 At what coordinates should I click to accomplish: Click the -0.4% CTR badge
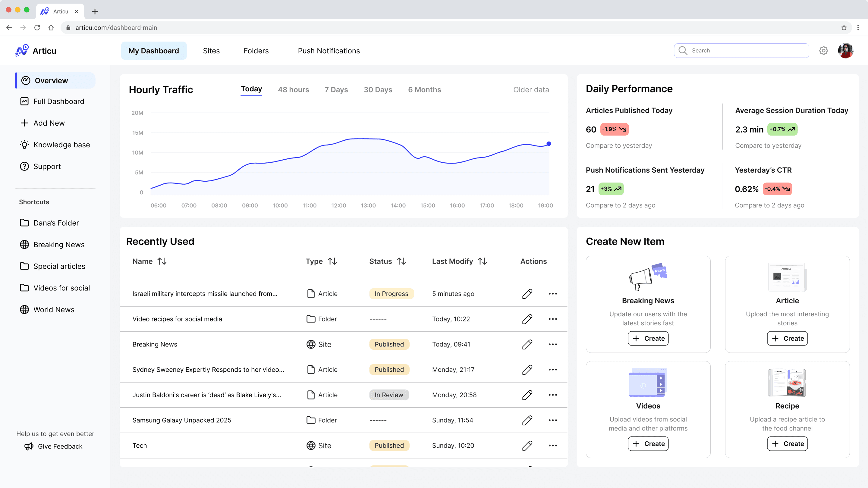pos(777,189)
